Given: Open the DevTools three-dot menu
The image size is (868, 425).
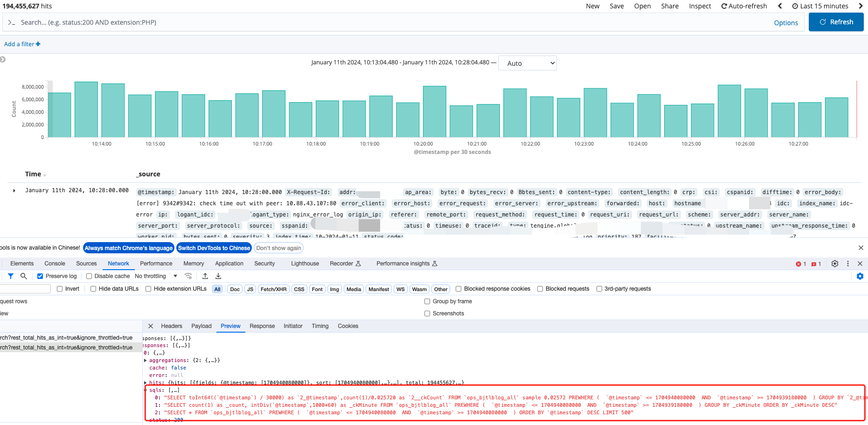Looking at the screenshot, I should pos(848,264).
